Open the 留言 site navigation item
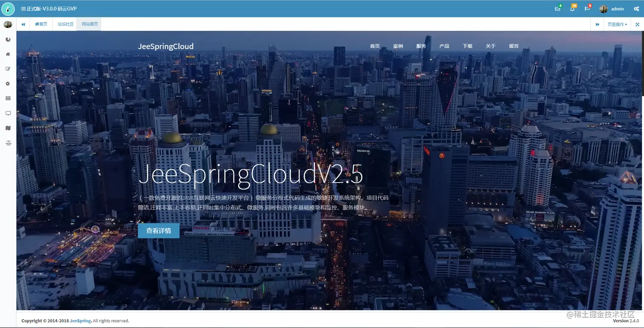Viewport: 644px width, 328px height. click(x=514, y=46)
